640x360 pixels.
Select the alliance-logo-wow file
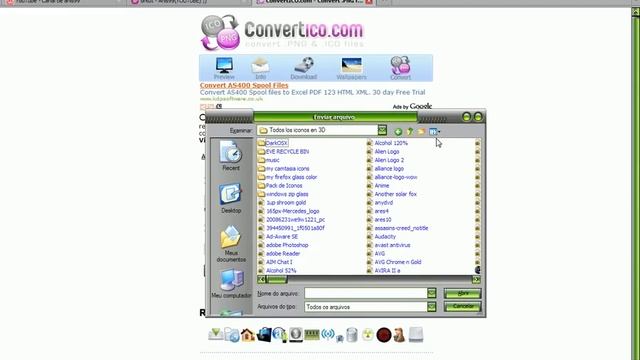(392, 177)
